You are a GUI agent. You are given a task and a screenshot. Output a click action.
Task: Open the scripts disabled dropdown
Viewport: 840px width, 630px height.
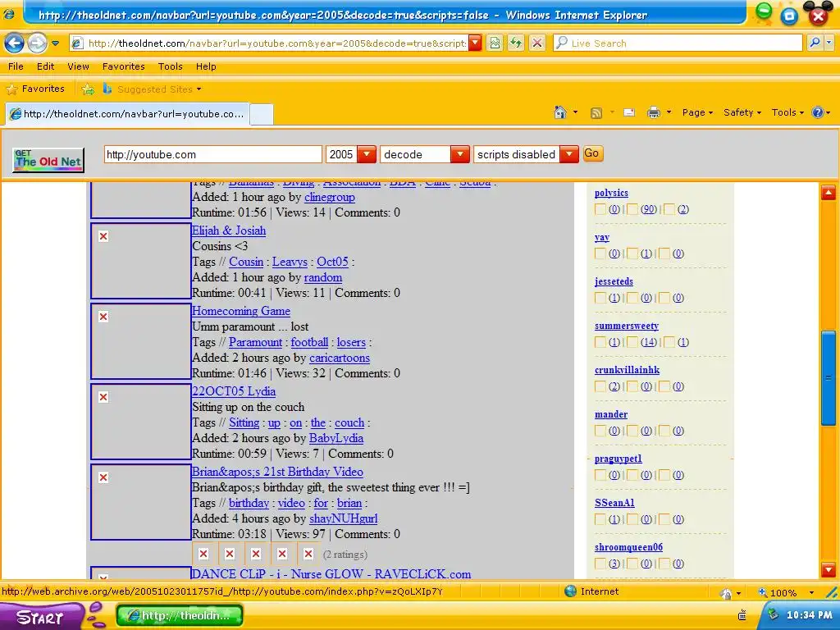pos(526,154)
